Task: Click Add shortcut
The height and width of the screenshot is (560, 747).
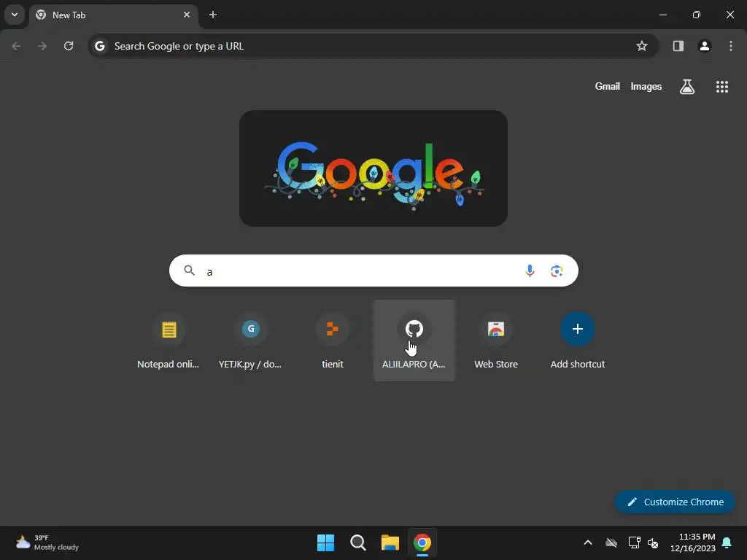Action: coord(578,341)
